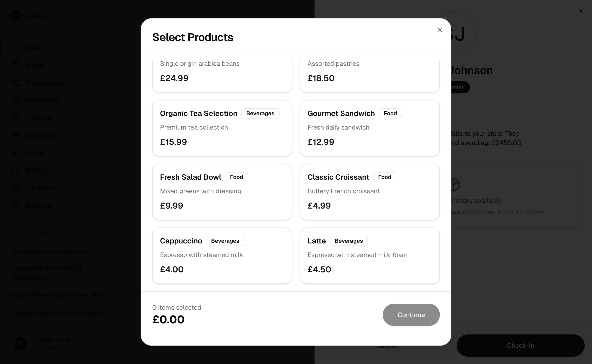592x364 pixels.
Task: Select the Fresh Salad Bowl product card
Action: click(x=222, y=192)
